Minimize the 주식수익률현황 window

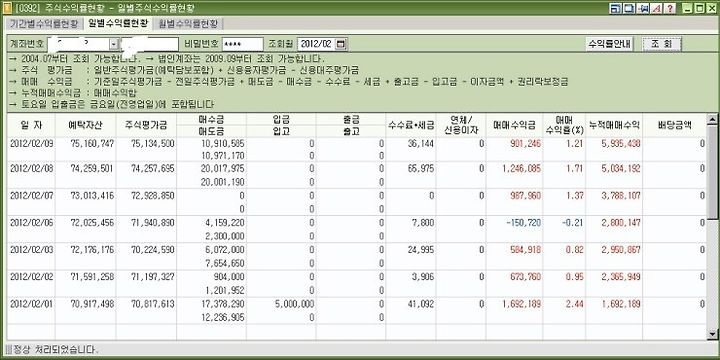coord(688,8)
